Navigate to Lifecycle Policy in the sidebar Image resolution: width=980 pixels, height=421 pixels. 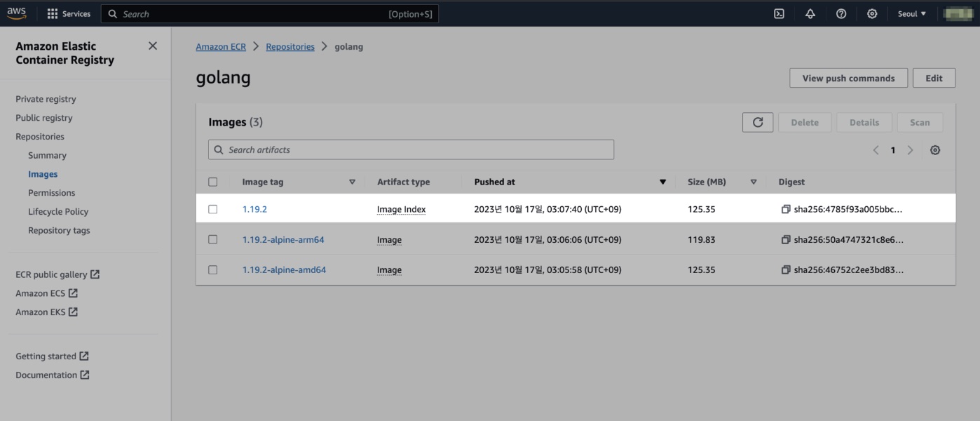click(60, 210)
